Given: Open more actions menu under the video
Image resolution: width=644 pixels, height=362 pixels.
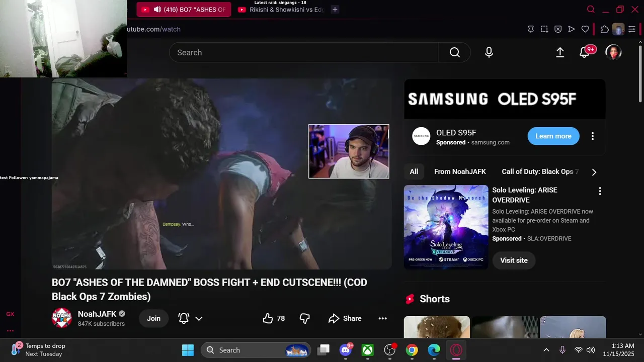Looking at the screenshot, I should pos(382,318).
